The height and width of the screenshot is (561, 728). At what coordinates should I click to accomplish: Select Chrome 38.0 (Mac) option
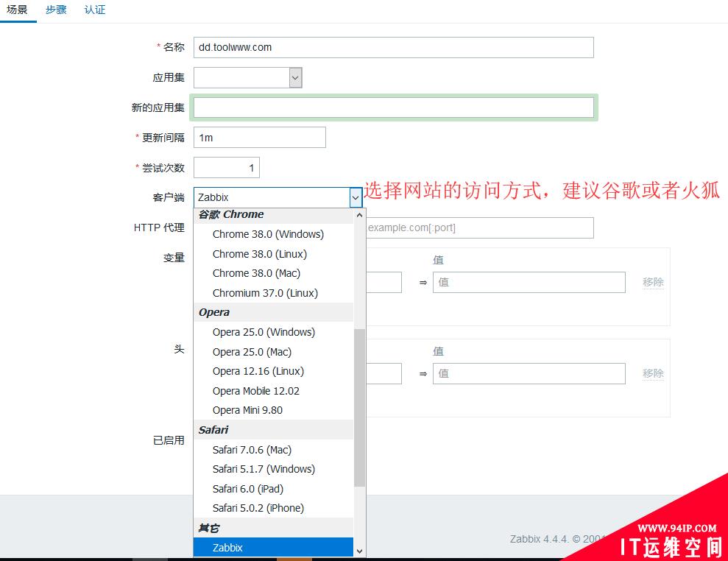point(273,273)
